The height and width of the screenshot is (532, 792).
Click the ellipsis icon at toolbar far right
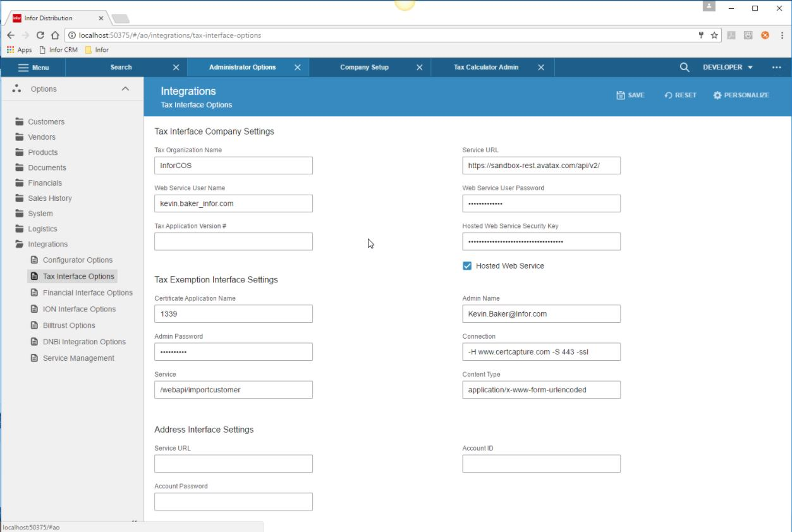[777, 67]
